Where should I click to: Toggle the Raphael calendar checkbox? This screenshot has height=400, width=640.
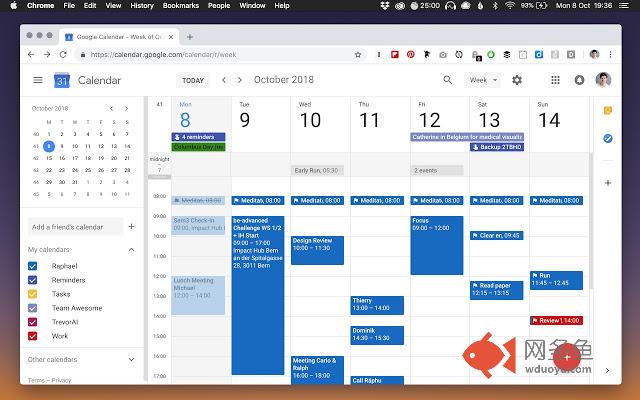click(x=33, y=266)
